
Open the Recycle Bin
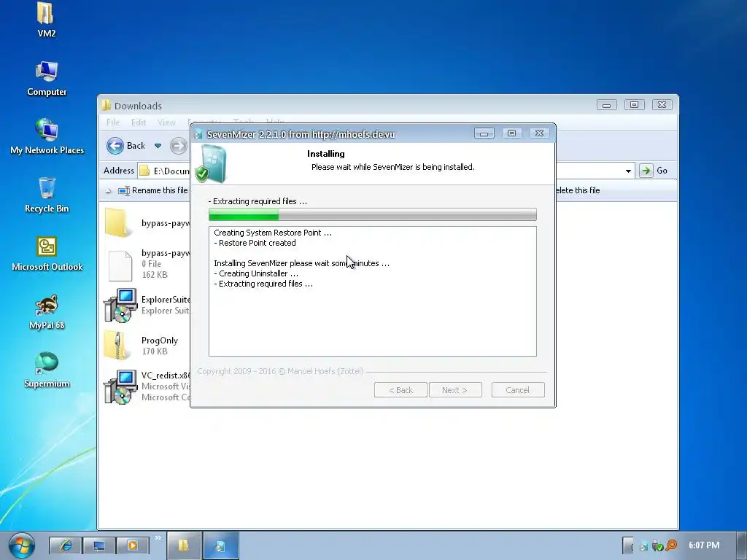(x=47, y=195)
